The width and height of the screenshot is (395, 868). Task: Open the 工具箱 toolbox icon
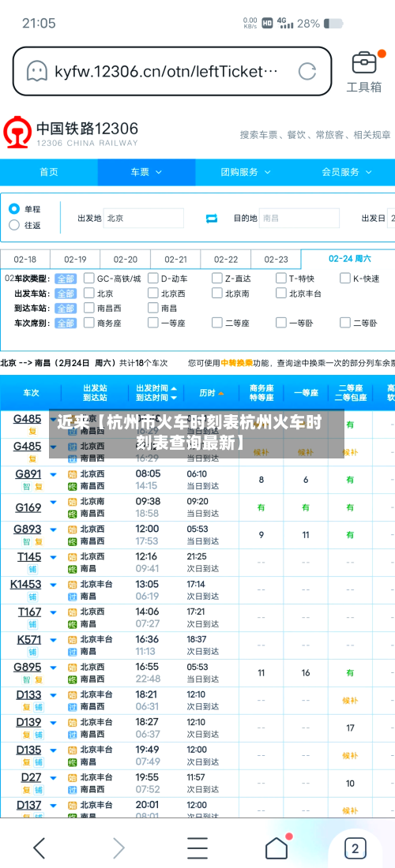(364, 71)
